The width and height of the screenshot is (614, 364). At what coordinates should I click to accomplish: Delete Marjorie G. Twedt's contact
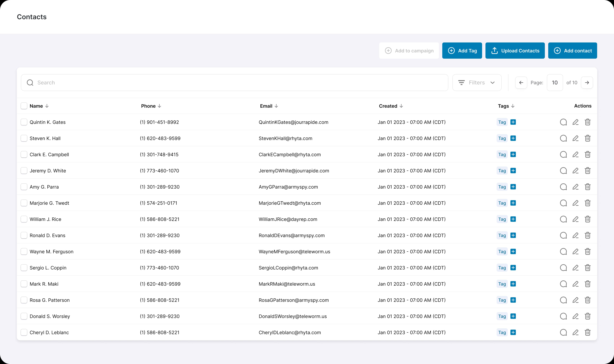[588, 203]
